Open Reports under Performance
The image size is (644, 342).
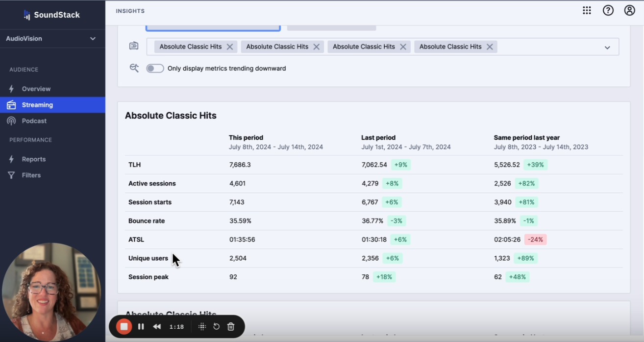(x=33, y=159)
